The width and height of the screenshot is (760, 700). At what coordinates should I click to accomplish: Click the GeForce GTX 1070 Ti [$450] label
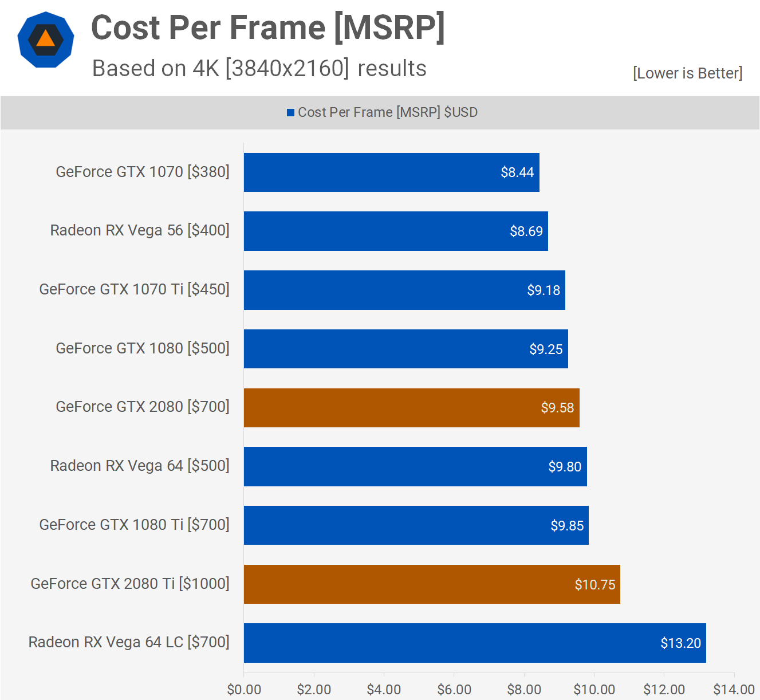135,289
